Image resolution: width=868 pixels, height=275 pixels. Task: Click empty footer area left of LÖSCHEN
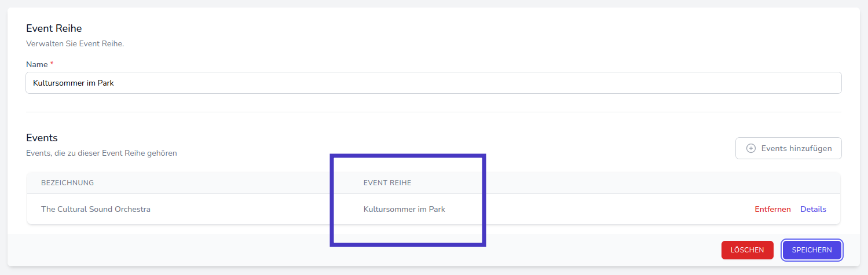(x=347, y=250)
